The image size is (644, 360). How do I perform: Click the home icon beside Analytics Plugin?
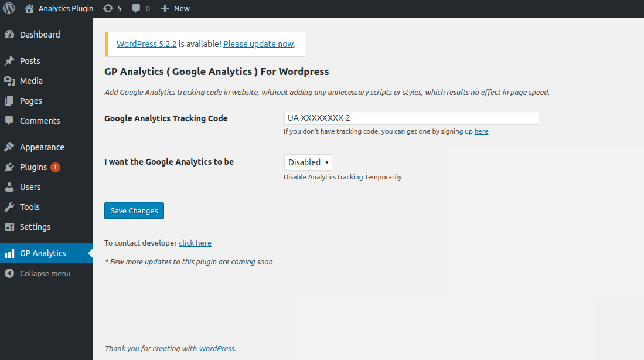tap(29, 8)
